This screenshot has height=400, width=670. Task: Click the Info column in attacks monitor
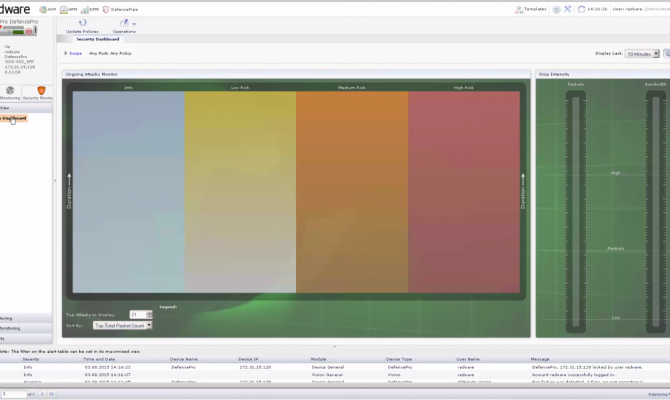tap(129, 192)
